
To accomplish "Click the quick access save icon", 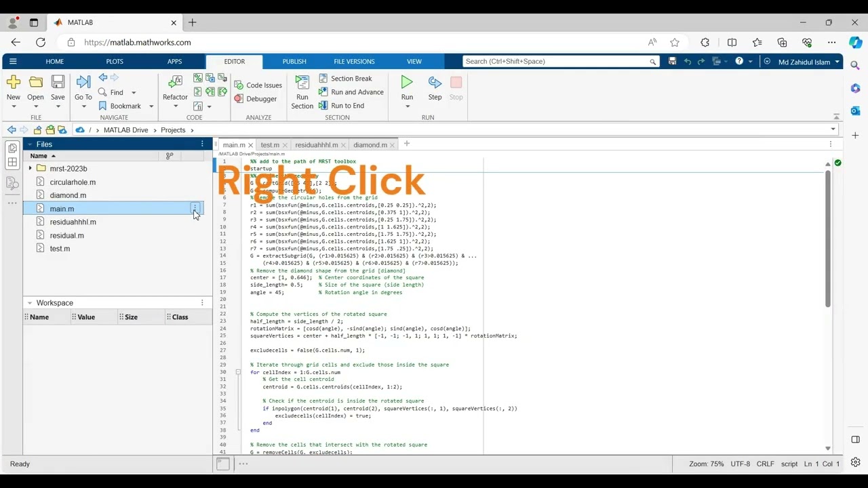I will pos(672,62).
